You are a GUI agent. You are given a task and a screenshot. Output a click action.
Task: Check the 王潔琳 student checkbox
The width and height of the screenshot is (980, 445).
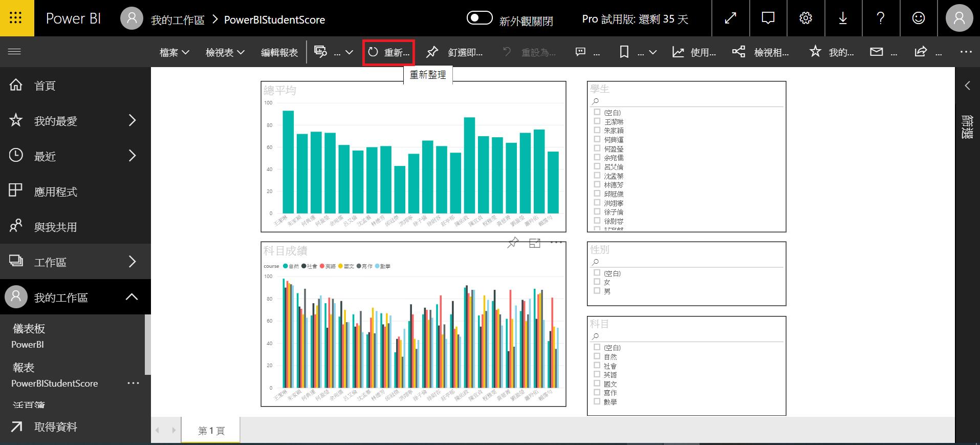tap(597, 121)
